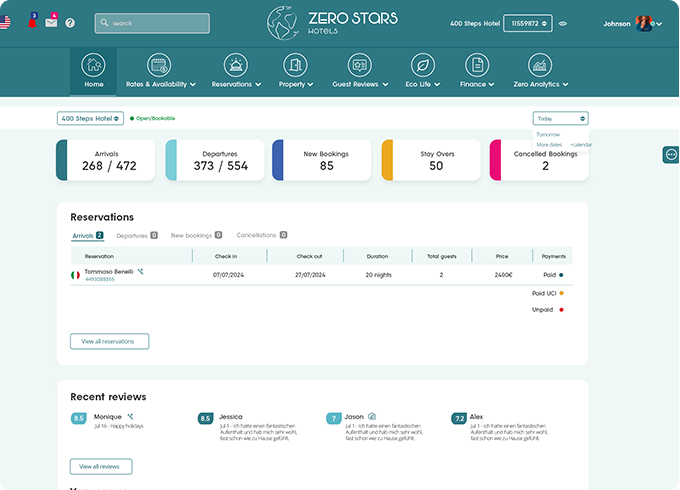
Task: Switch to the Departures reservations tab
Action: [x=137, y=236]
